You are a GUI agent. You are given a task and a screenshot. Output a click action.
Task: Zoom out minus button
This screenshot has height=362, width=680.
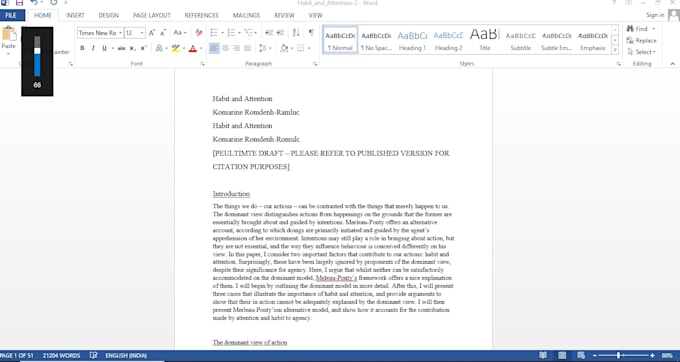[x=595, y=355]
